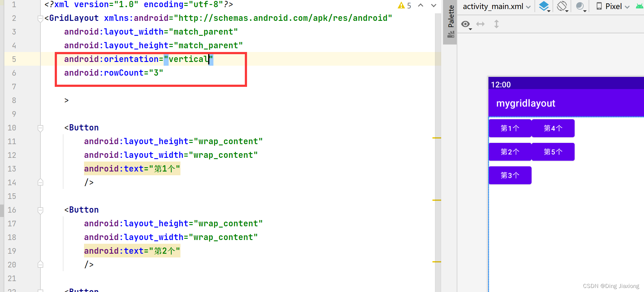Click line number 13 in the gutter
The image size is (644, 292).
[x=12, y=169]
